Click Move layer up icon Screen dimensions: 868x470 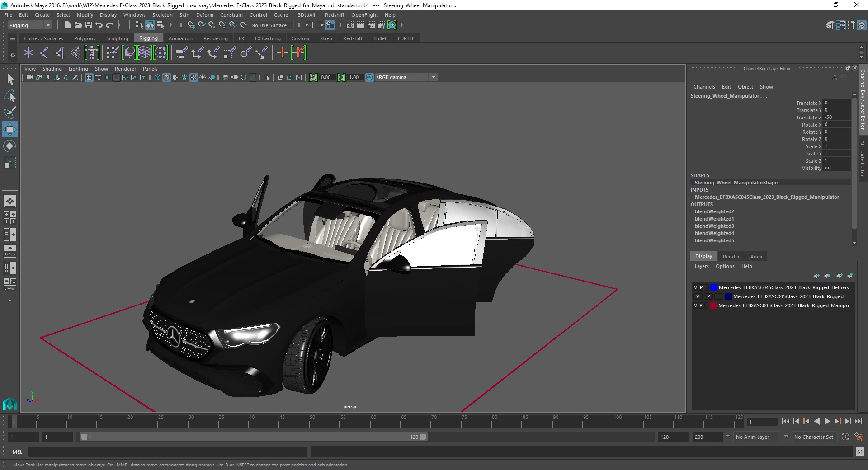coord(816,276)
